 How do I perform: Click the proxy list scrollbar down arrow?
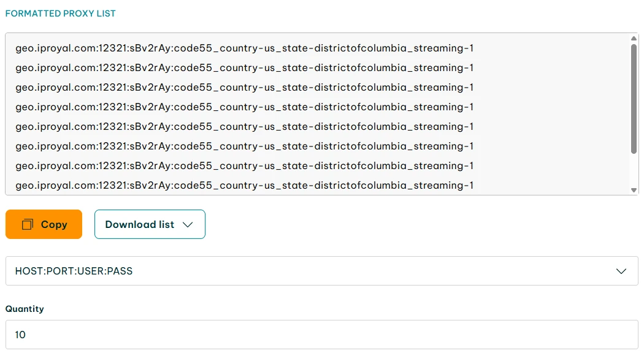634,190
